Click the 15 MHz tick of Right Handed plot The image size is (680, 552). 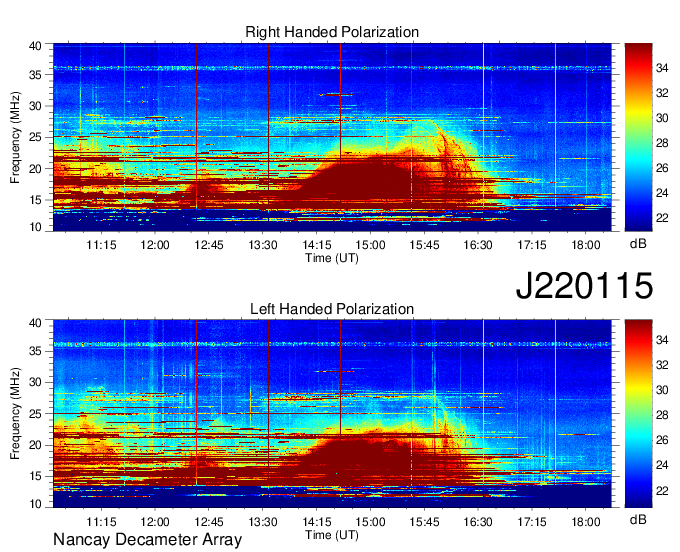(35, 200)
